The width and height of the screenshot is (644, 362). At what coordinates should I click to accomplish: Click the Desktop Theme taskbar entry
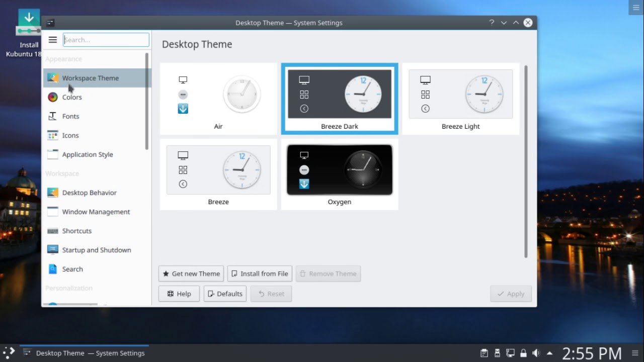click(x=84, y=353)
